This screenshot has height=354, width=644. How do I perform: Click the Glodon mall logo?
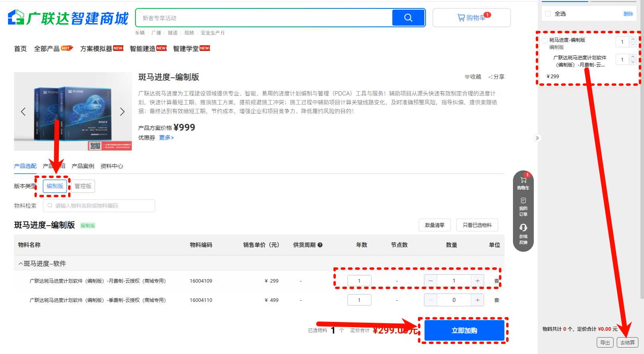(68, 18)
